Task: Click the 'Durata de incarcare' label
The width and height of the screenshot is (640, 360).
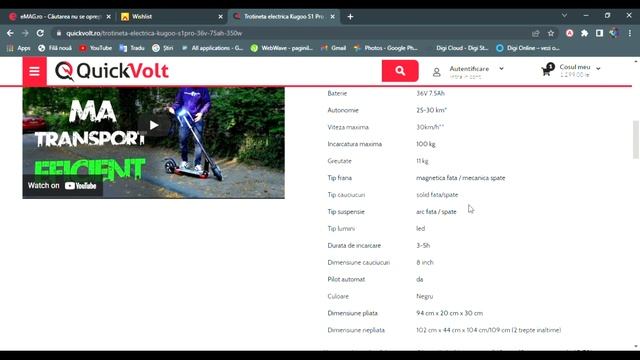Action: coord(354,246)
